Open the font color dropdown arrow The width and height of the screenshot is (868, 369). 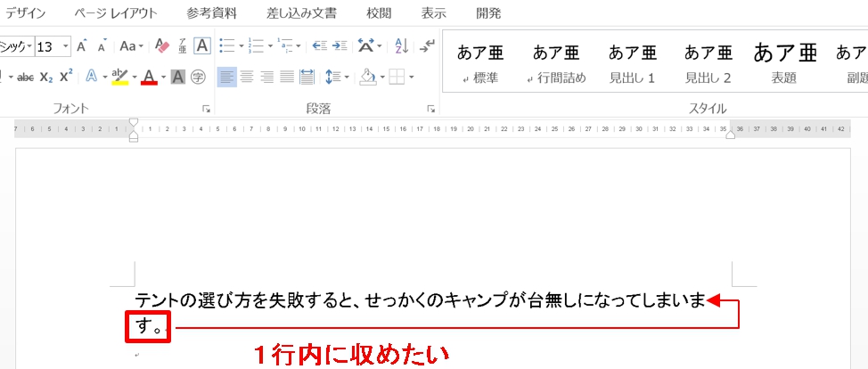(x=163, y=77)
